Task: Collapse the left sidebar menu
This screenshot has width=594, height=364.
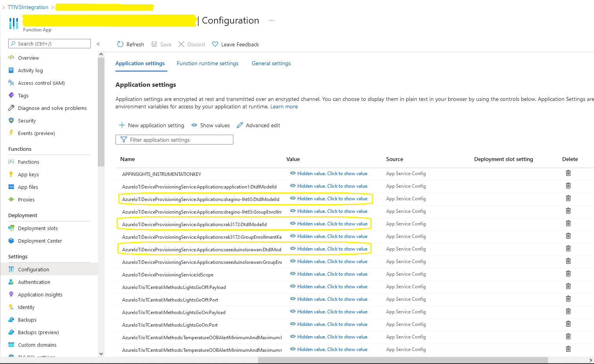Action: (x=98, y=44)
